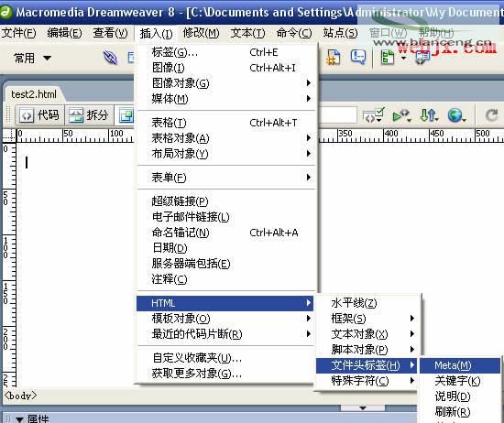Click the Refresh design view icon
This screenshot has height=423, width=504.
[492, 115]
